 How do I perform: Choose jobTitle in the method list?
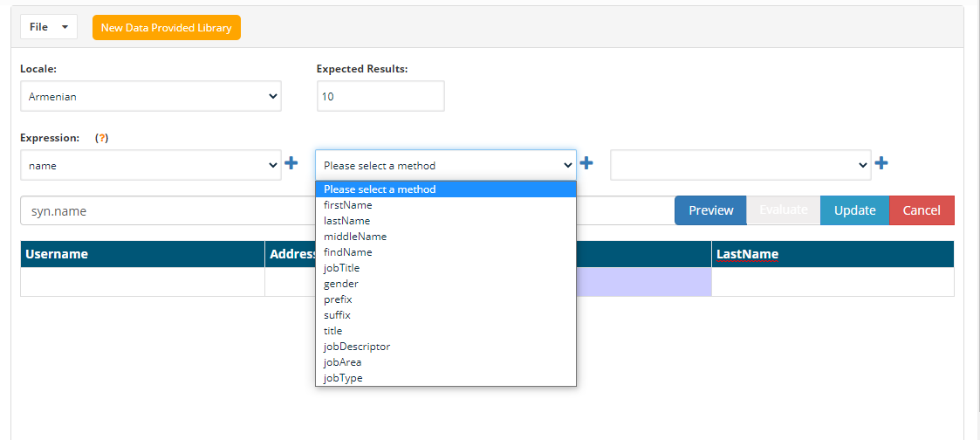[x=341, y=268]
